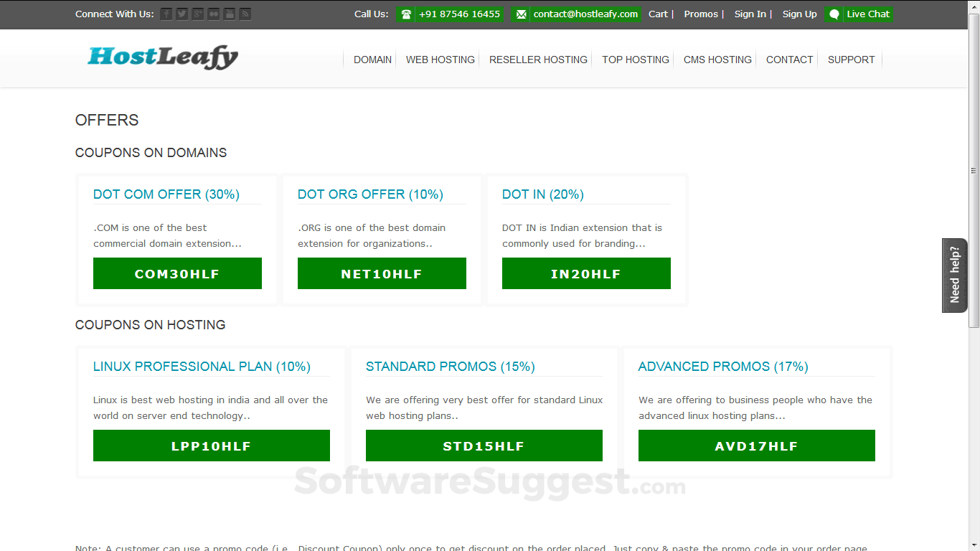
Task: Open the Cart link
Action: tap(658, 14)
